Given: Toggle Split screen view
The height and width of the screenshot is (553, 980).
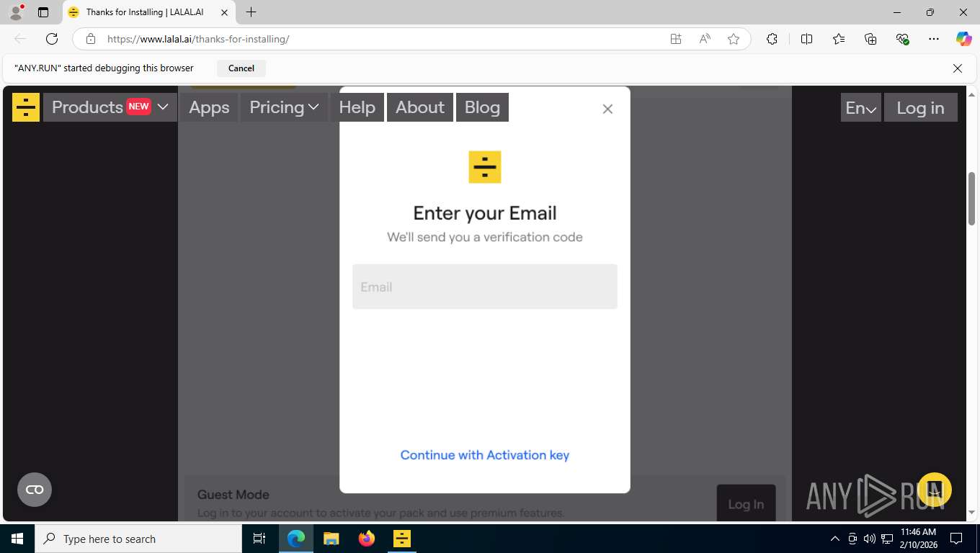Looking at the screenshot, I should [806, 39].
